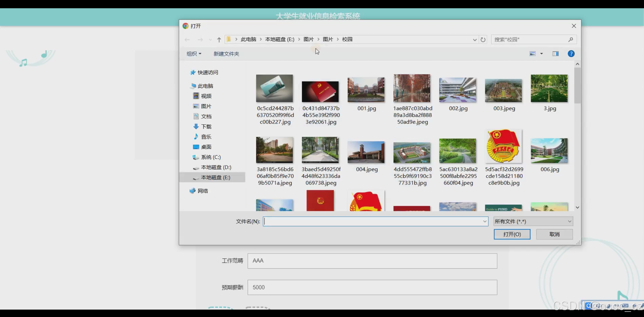The width and height of the screenshot is (644, 317).
Task: Expand the view options dropdown arrow
Action: tap(541, 54)
